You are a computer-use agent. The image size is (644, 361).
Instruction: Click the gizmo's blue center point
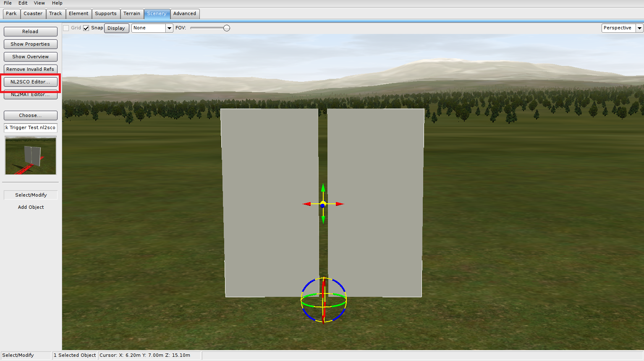point(322,205)
